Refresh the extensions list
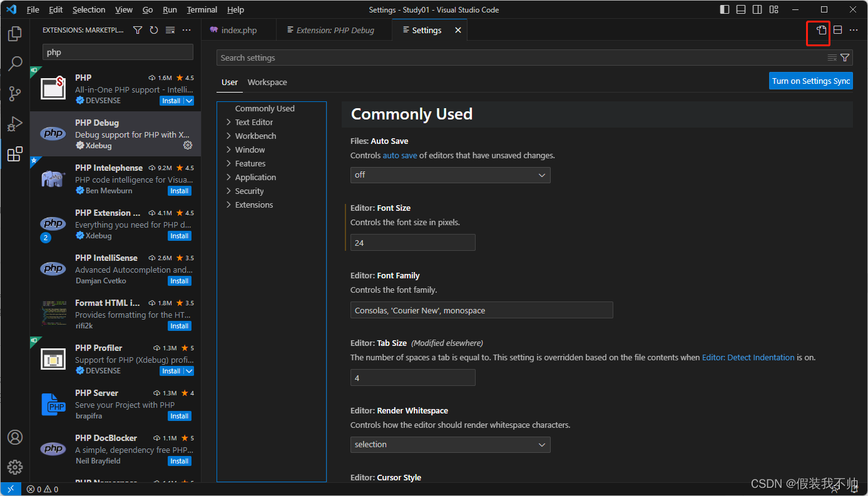868x496 pixels. [154, 30]
